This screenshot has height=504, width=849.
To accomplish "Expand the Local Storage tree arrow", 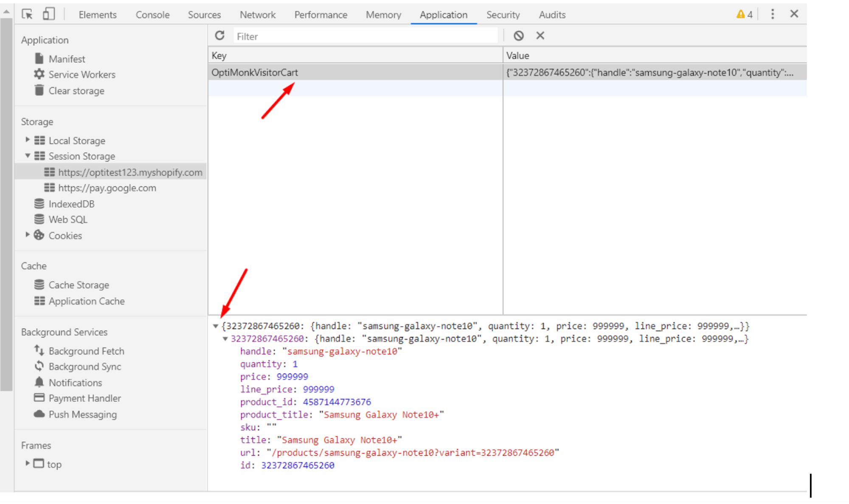I will (x=28, y=140).
